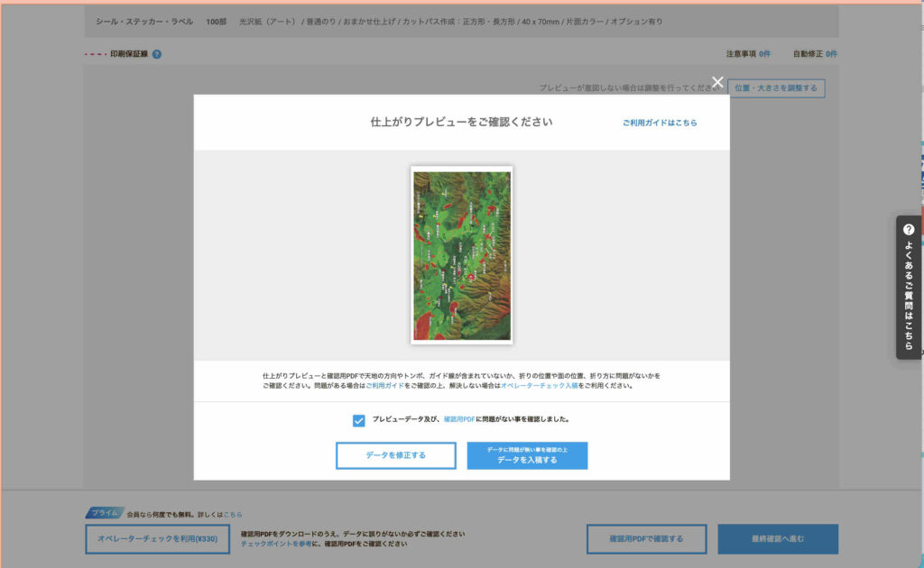This screenshot has height=568, width=924.
Task: Submit with the データを入稿する button
Action: (x=527, y=455)
